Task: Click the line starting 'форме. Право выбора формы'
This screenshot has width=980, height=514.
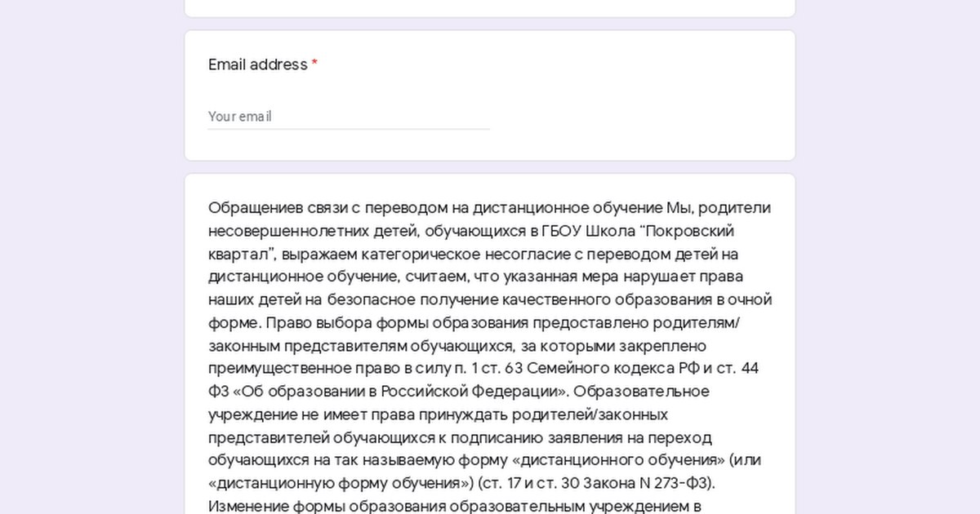Action: tap(474, 322)
